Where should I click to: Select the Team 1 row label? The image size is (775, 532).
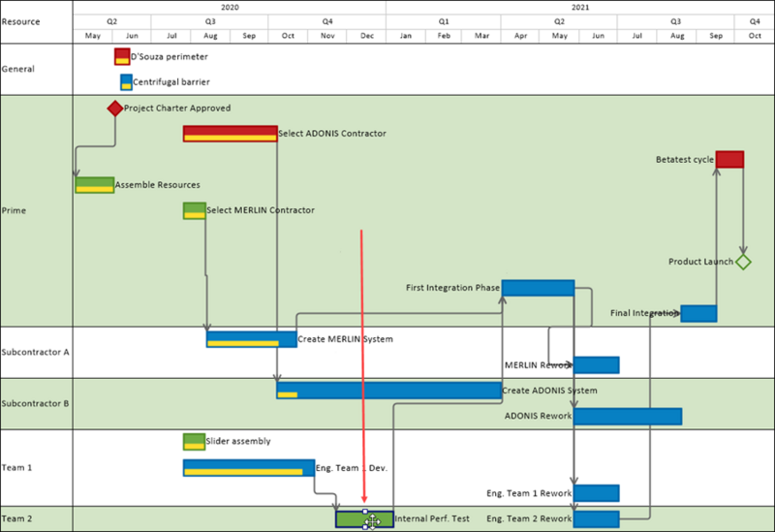tap(16, 468)
